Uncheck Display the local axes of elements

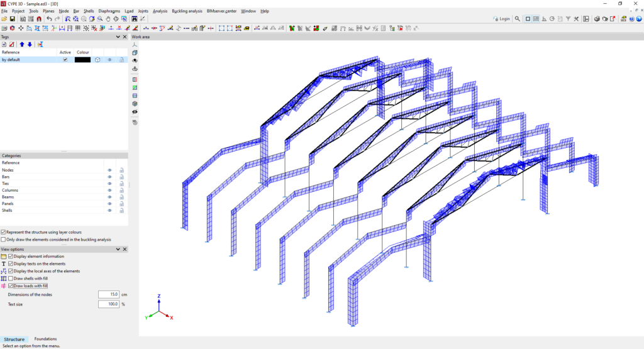click(x=11, y=271)
